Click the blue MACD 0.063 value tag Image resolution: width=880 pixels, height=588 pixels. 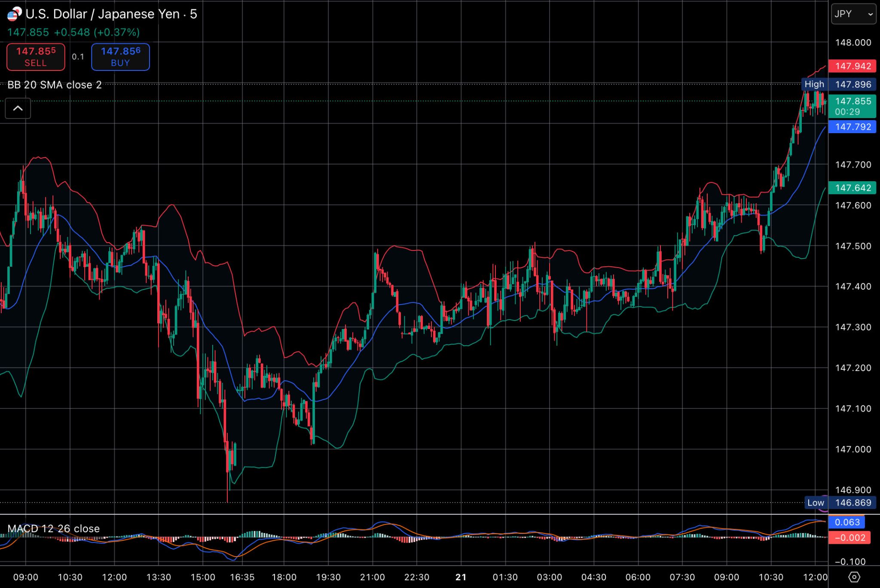coord(846,522)
